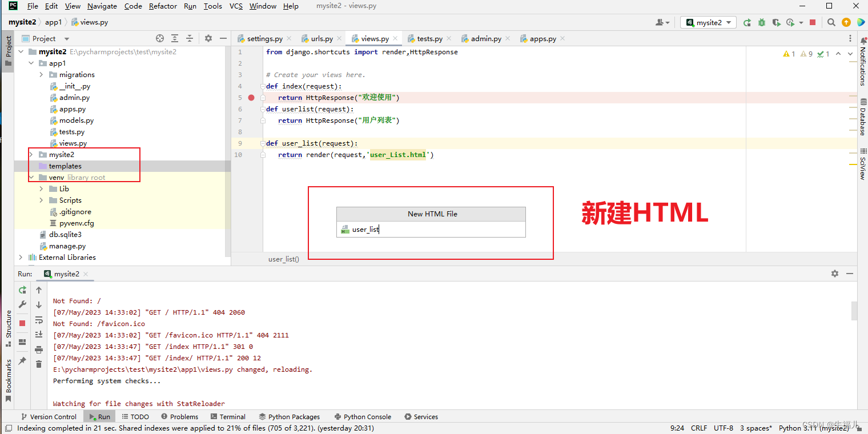Rerun mysite2 from the top toolbar

(x=747, y=22)
